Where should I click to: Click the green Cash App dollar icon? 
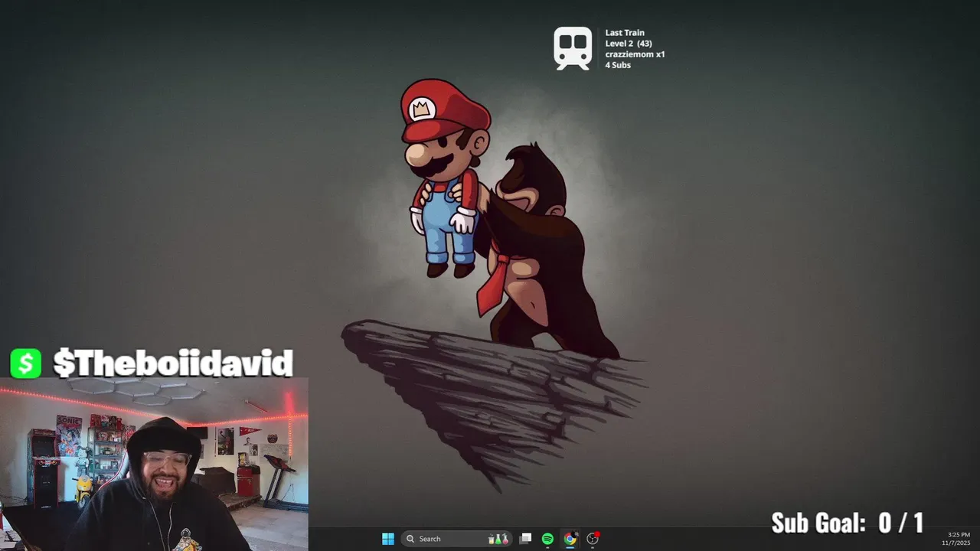(26, 364)
